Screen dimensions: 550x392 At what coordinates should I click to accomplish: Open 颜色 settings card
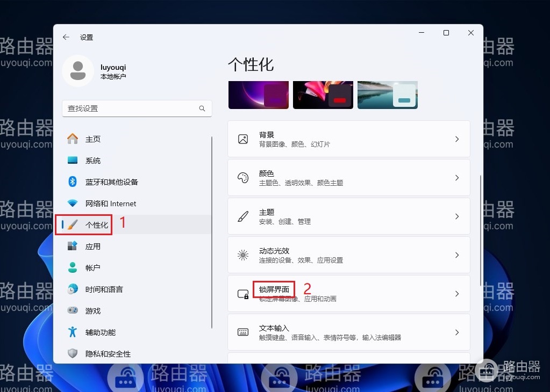click(x=349, y=178)
